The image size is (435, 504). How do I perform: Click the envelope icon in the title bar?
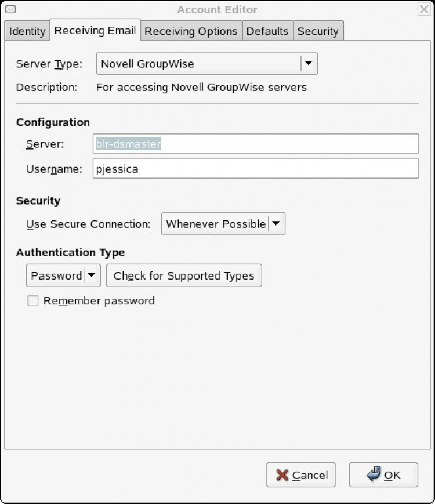(x=10, y=9)
